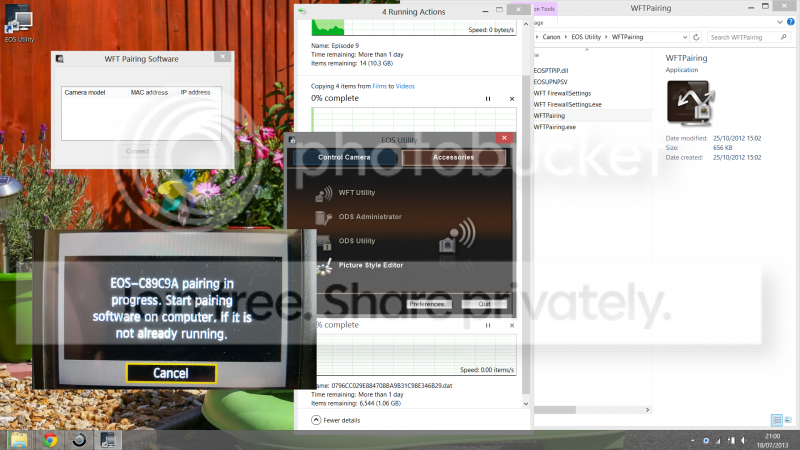Click the large WFTPairing application icon

(x=690, y=101)
